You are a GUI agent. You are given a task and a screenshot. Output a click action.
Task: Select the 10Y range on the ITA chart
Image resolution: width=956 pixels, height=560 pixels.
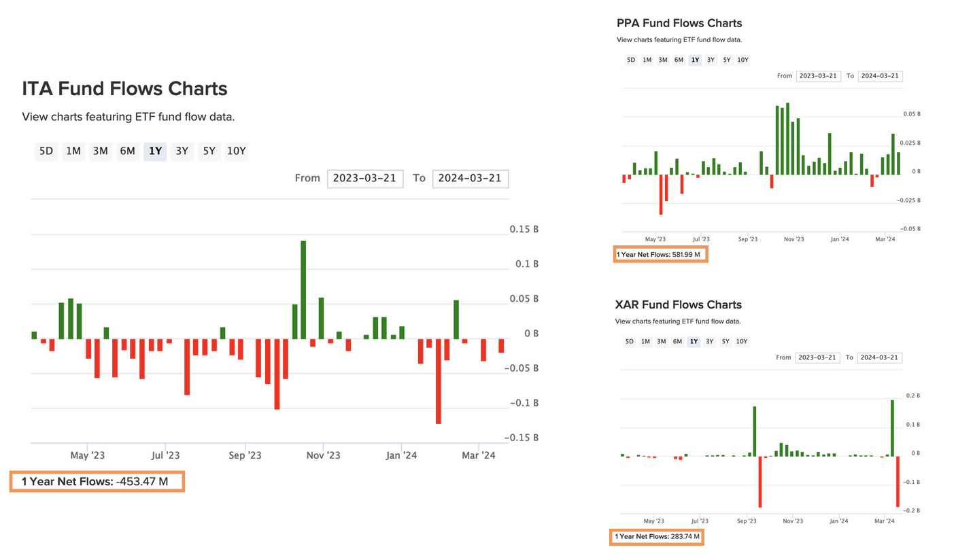tap(236, 151)
